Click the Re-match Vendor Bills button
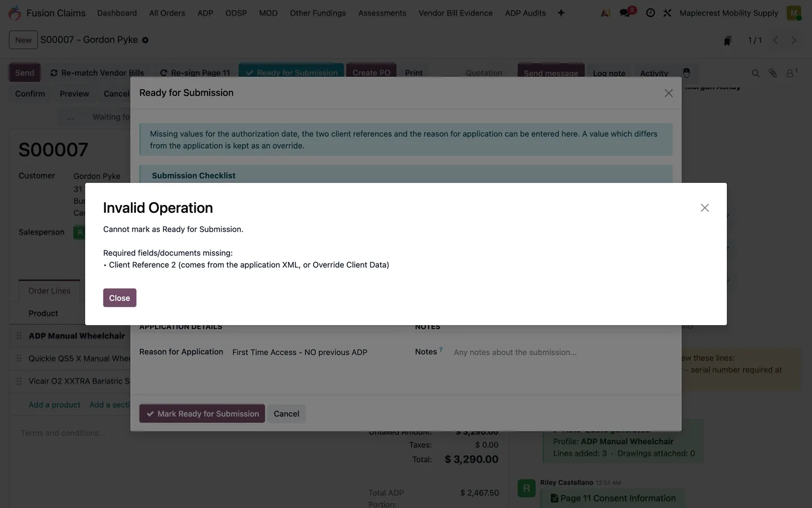The image size is (812, 508). pos(97,73)
